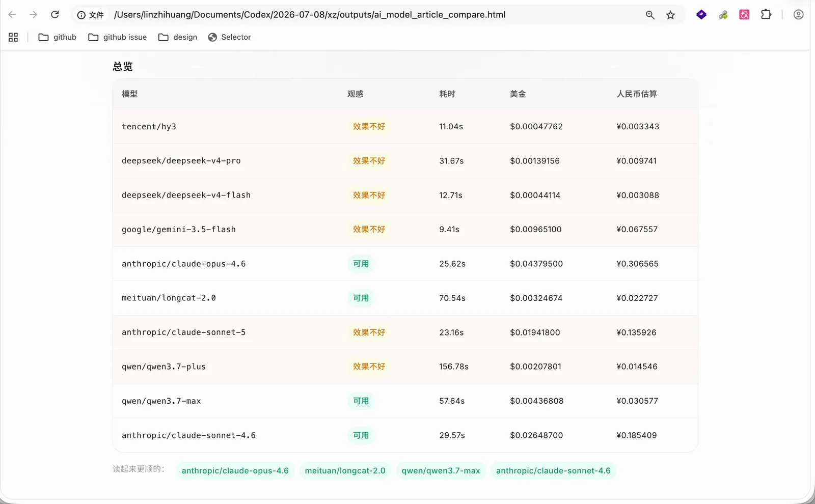This screenshot has width=815, height=504.
Task: Select anthropic/claude-opus-4.6 in the table
Action: (x=184, y=264)
